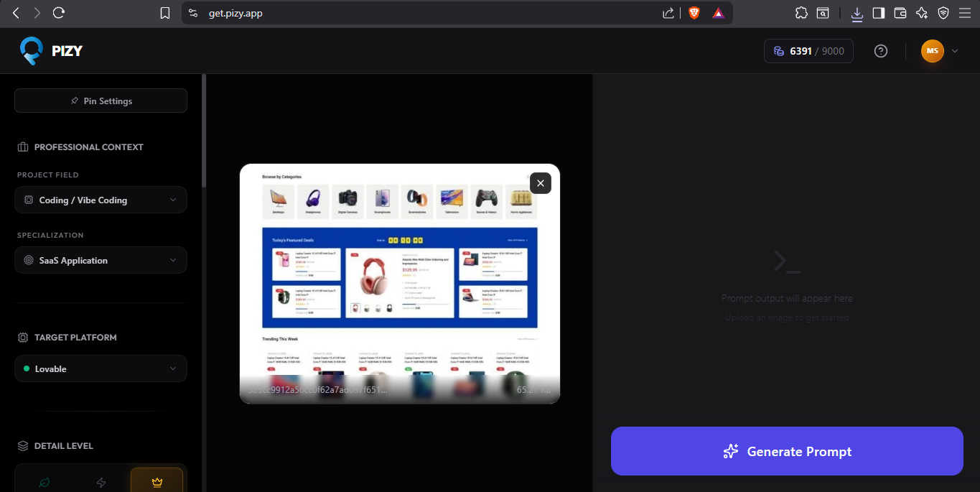The height and width of the screenshot is (492, 980).
Task: Open the Brave VPN shield icon
Action: tap(943, 13)
